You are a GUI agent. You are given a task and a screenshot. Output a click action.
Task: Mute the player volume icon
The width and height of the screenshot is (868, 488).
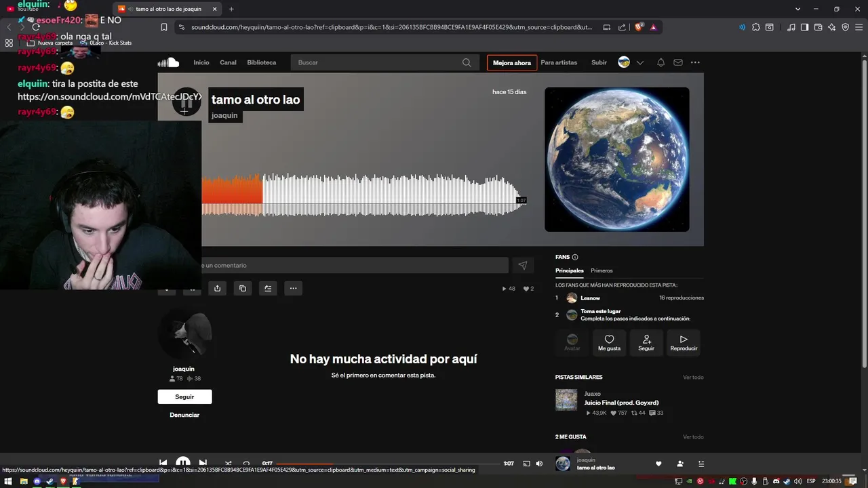[x=539, y=464]
